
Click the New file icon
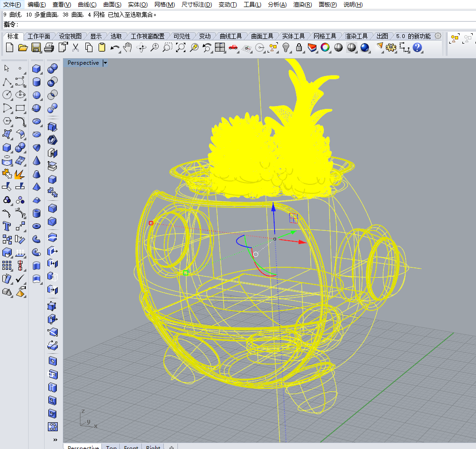(9, 48)
